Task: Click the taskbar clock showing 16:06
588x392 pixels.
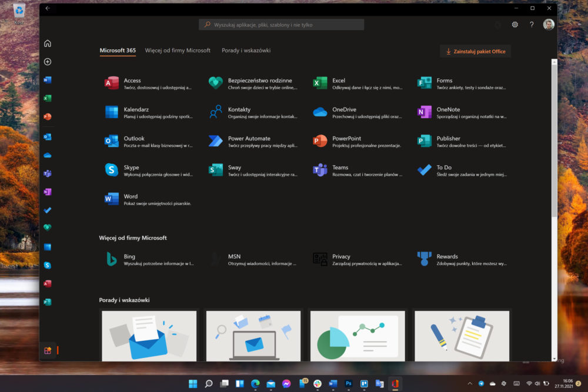Action: [x=564, y=383]
